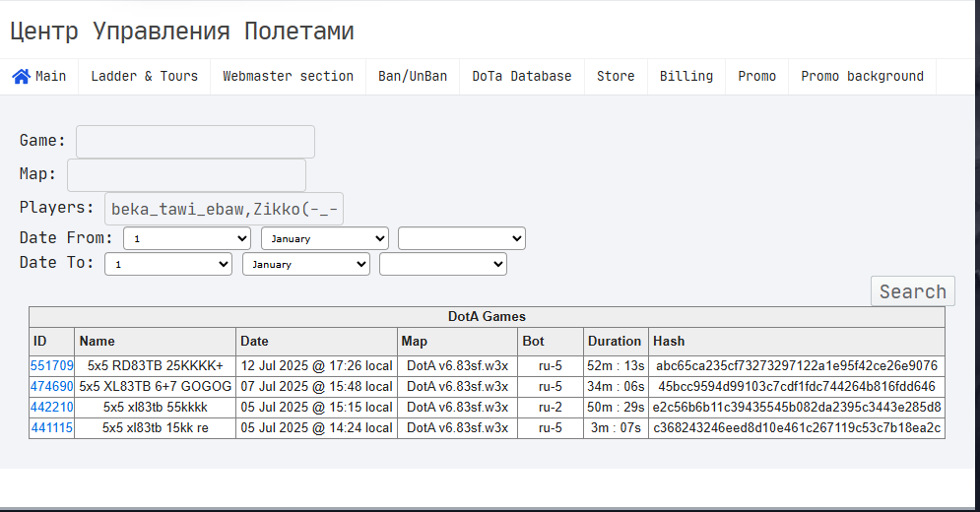Click date 07 Jul 2025 @ 15:48 local
Image resolution: width=980 pixels, height=512 pixels.
click(x=317, y=386)
